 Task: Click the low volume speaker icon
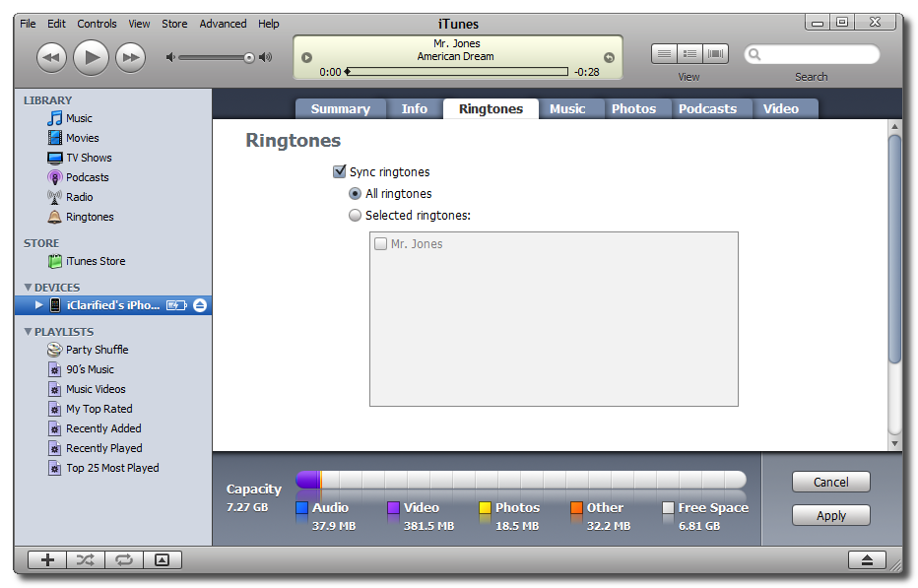[170, 57]
